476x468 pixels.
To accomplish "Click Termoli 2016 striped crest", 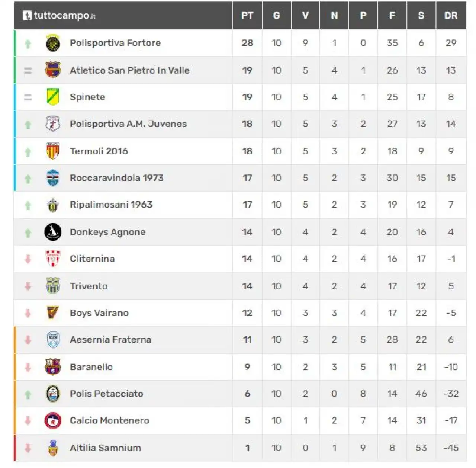I will [53, 151].
